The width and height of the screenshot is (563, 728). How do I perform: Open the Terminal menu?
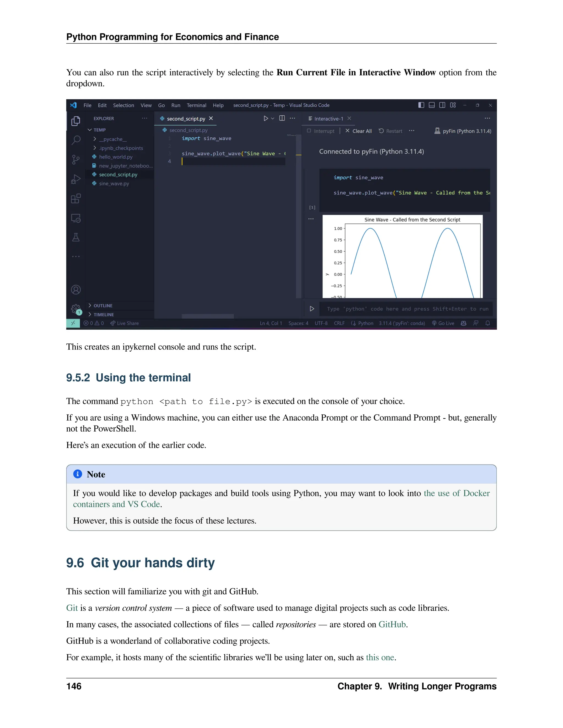pyautogui.click(x=197, y=105)
